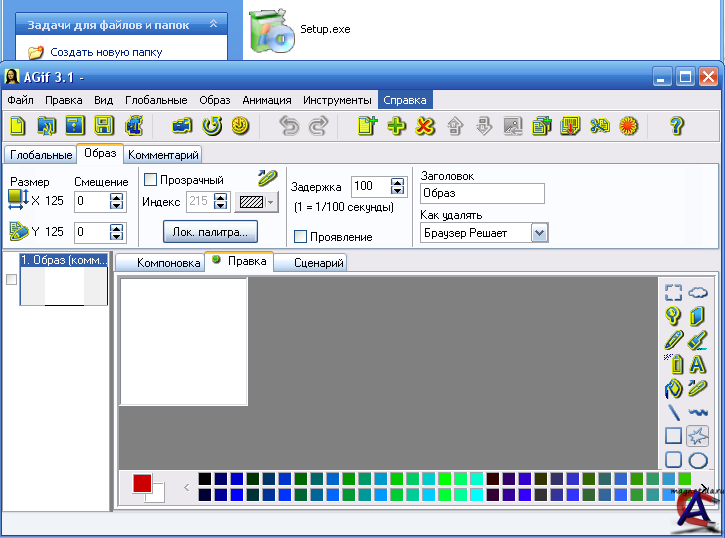Enable the Прозрачный checkbox
This screenshot has width=725, height=538.
[151, 180]
